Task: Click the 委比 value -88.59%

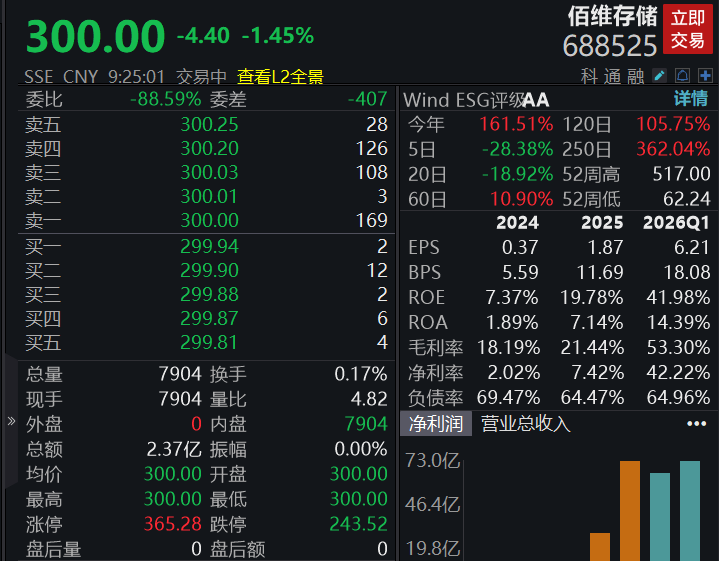Action: pos(166,99)
